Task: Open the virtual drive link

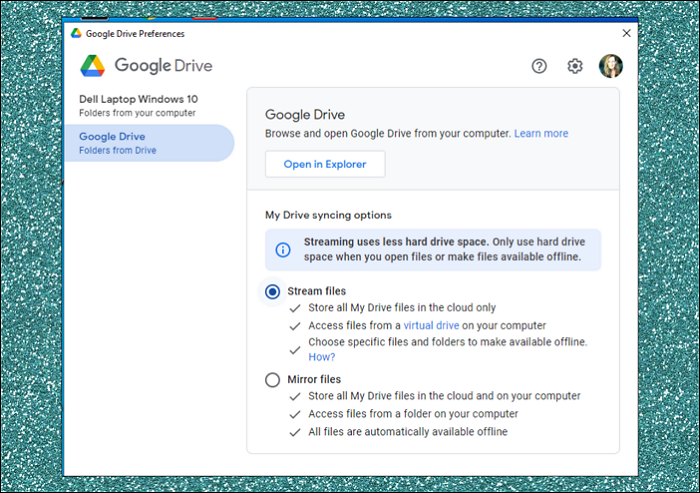Action: tap(431, 326)
